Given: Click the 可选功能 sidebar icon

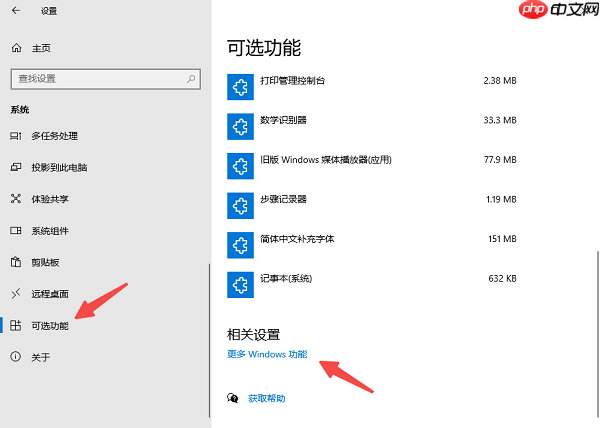Looking at the screenshot, I should pyautogui.click(x=16, y=325).
